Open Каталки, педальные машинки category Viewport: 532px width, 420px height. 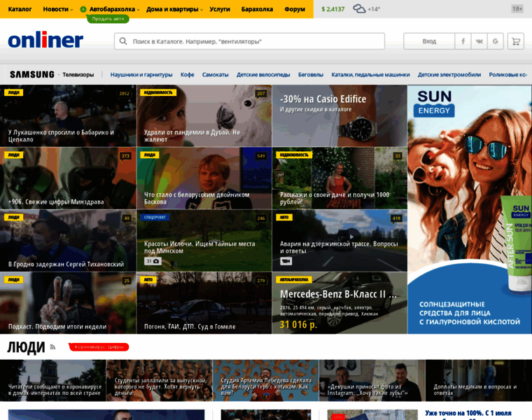point(370,75)
